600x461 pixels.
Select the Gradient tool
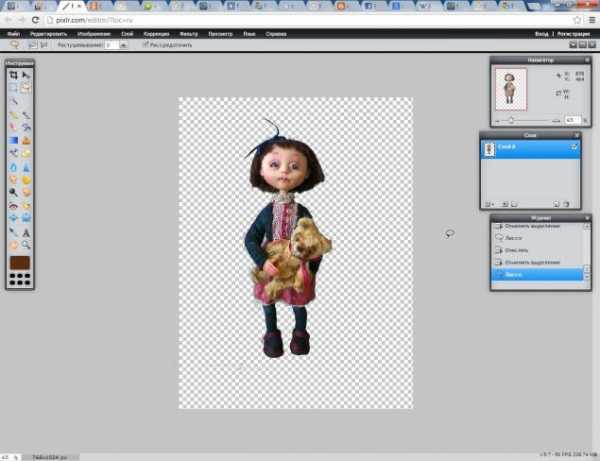[x=13, y=140]
